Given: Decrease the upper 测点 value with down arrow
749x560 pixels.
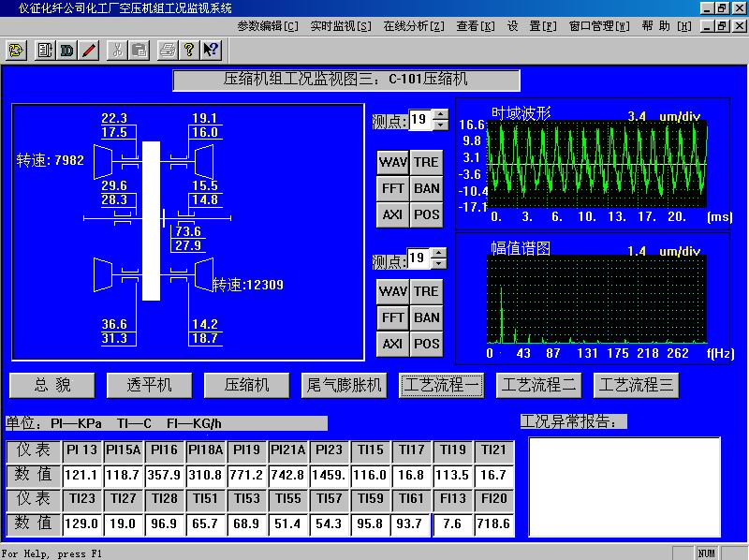Looking at the screenshot, I should click(441, 125).
